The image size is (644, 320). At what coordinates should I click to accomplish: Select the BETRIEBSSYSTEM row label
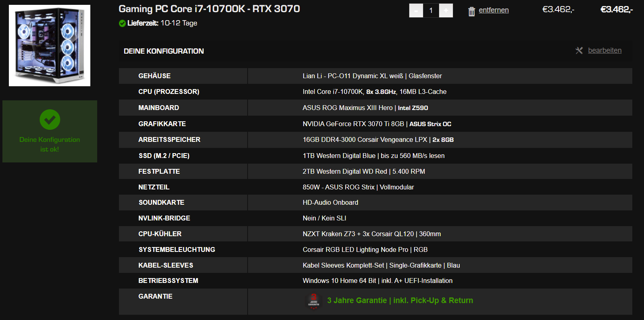(168, 281)
